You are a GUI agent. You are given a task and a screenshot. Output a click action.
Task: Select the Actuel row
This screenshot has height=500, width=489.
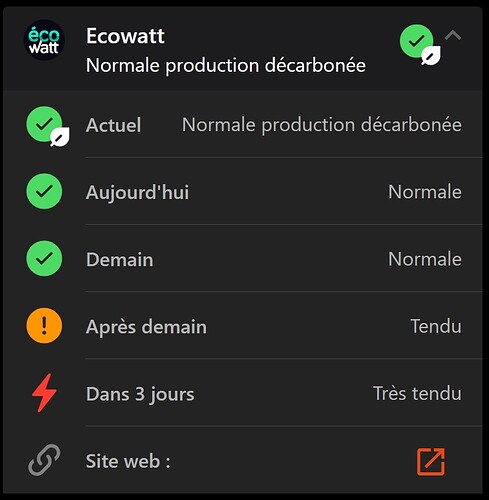[243, 124]
